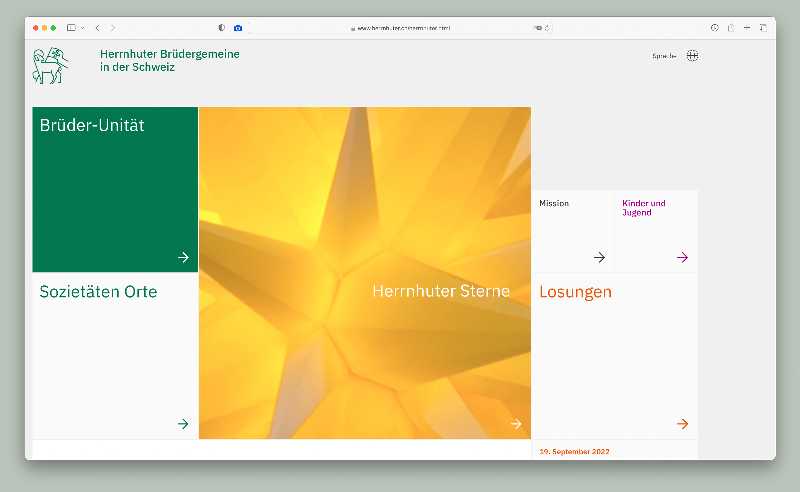Click the purple arrow in Kinder und Jugend tile

click(x=682, y=257)
